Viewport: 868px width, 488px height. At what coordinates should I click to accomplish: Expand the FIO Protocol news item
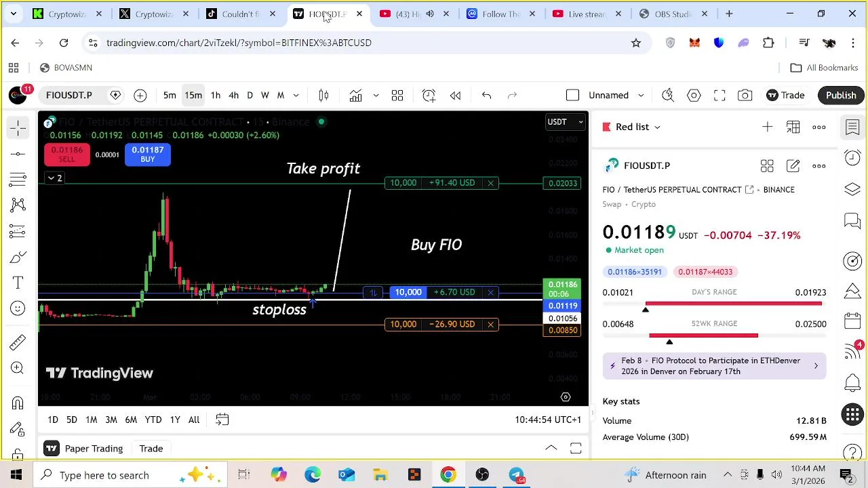pos(714,366)
